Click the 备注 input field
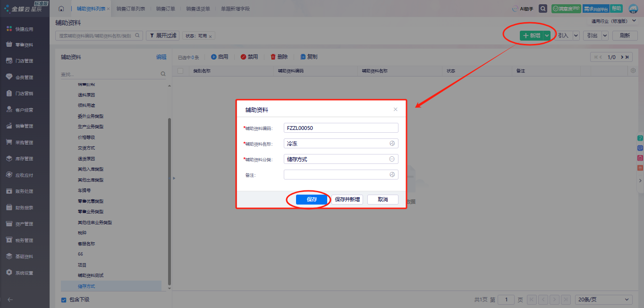Viewport: 644px width, 308px height. (336, 175)
